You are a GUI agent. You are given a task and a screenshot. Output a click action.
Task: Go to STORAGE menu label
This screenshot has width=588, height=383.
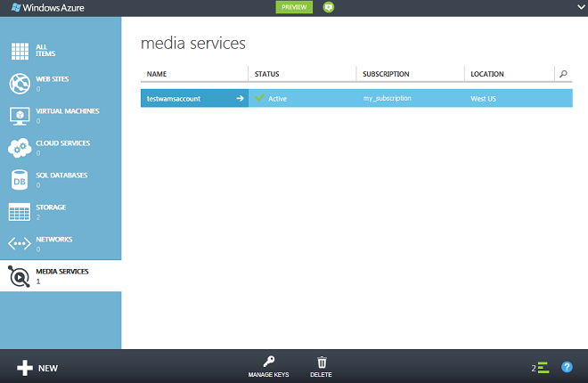[x=51, y=208]
